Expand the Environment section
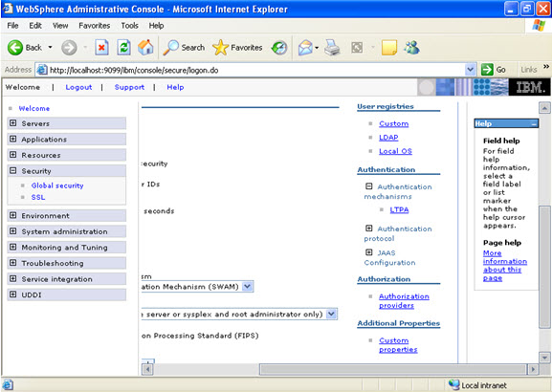552x392 pixels. point(13,215)
